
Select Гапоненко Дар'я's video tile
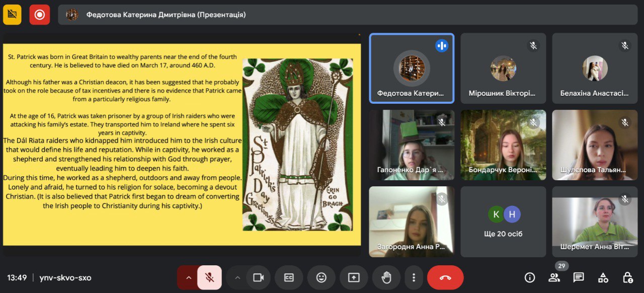coord(412,145)
